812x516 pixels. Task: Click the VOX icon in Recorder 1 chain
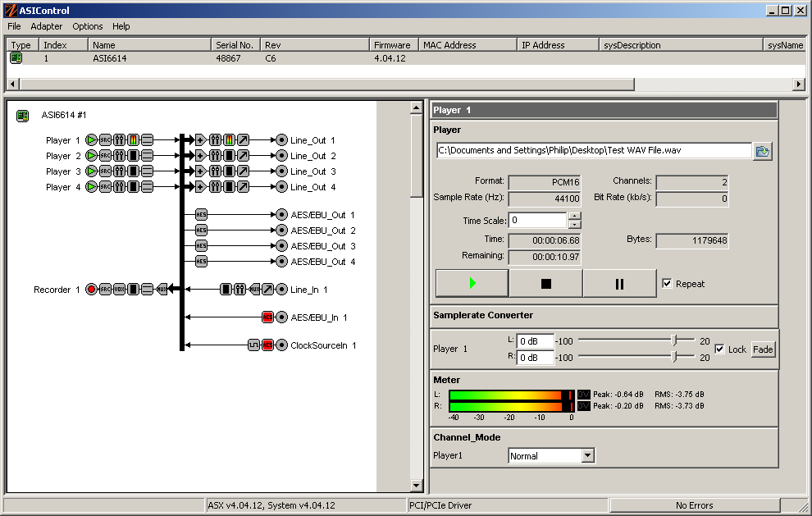[119, 289]
